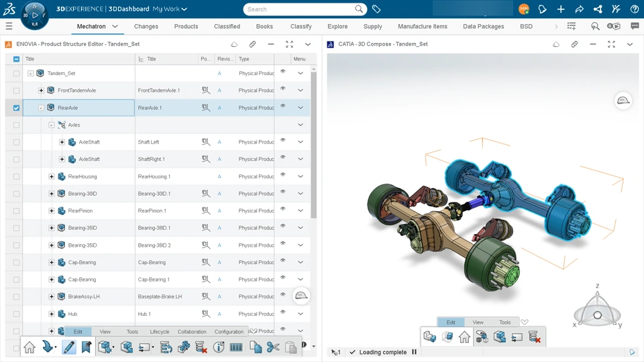Open the Data Packages tab

tap(484, 26)
